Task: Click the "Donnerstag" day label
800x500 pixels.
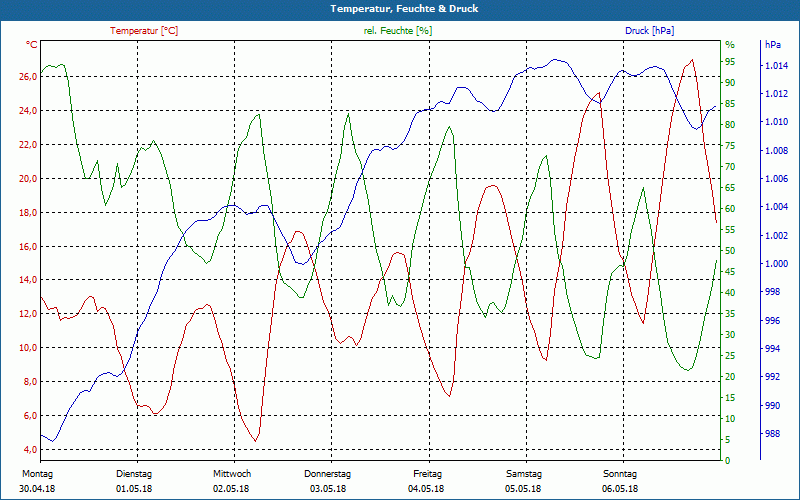Action: [x=328, y=474]
